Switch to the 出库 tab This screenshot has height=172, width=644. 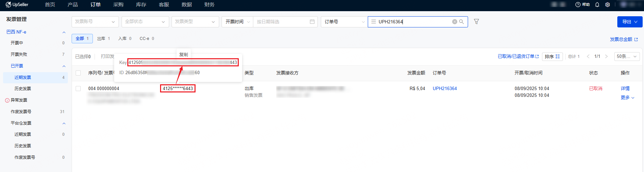103,39
